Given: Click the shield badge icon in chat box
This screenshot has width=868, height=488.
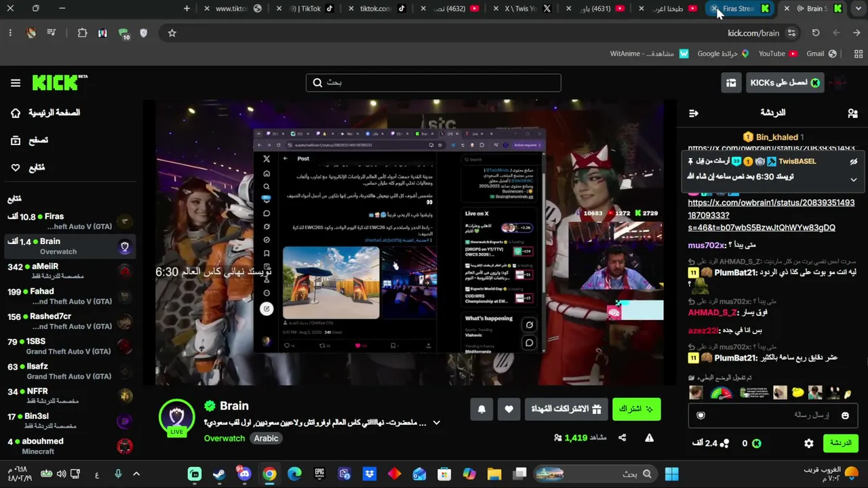Looking at the screenshot, I should click(701, 415).
